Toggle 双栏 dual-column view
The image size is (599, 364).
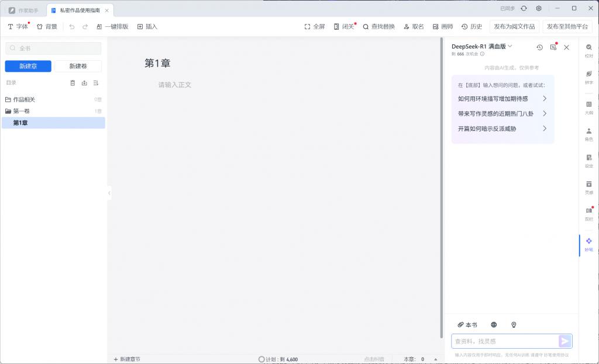pos(588,213)
